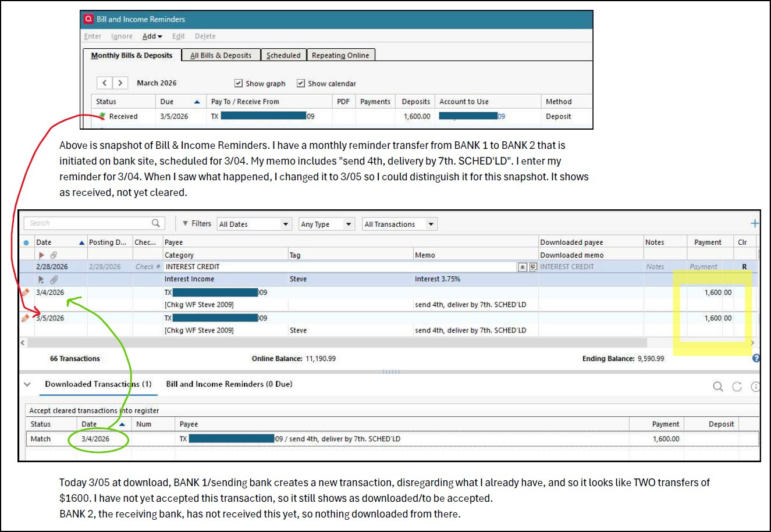The width and height of the screenshot is (771, 532).
Task: Add attachment to INTEREST CREDIT transaction
Action: (53, 280)
